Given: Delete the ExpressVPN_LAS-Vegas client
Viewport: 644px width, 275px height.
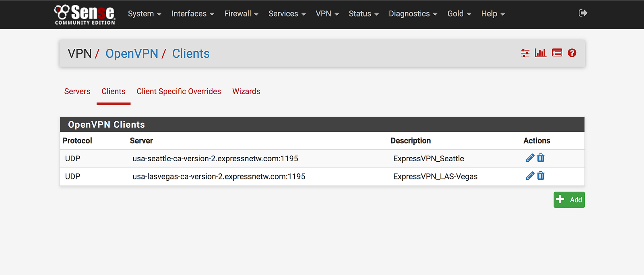Looking at the screenshot, I should [x=541, y=176].
